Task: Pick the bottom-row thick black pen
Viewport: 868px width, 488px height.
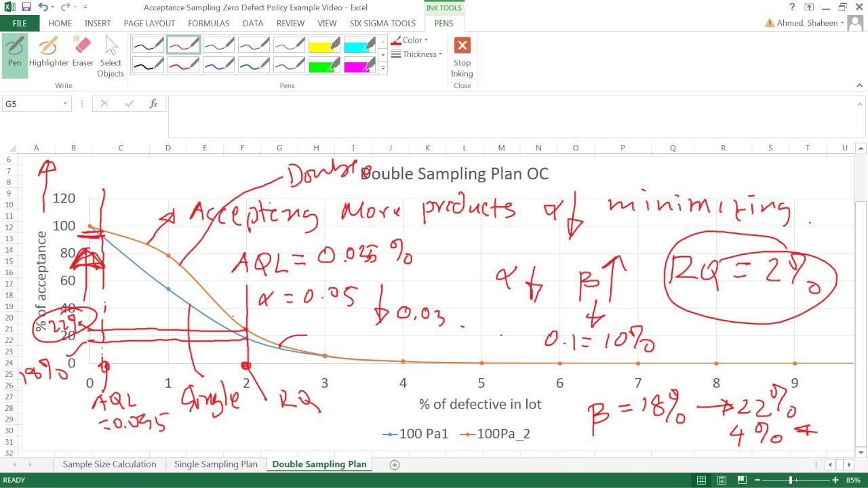Action: point(148,65)
